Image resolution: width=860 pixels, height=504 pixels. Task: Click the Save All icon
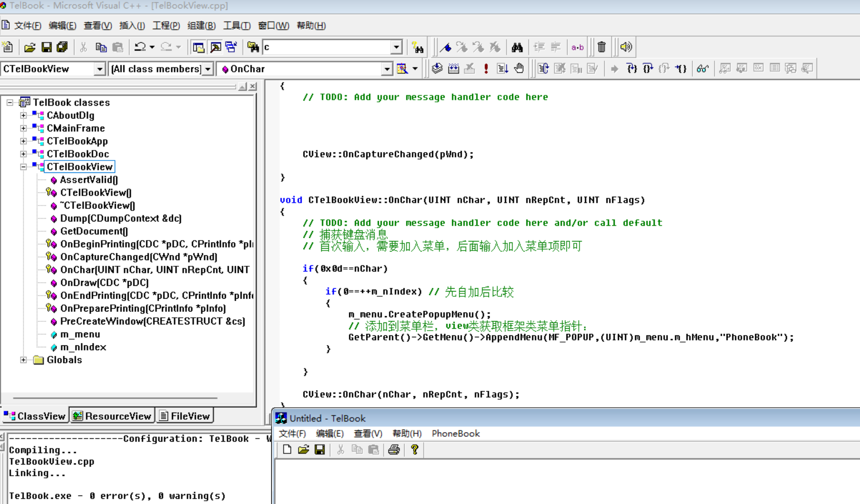point(62,47)
